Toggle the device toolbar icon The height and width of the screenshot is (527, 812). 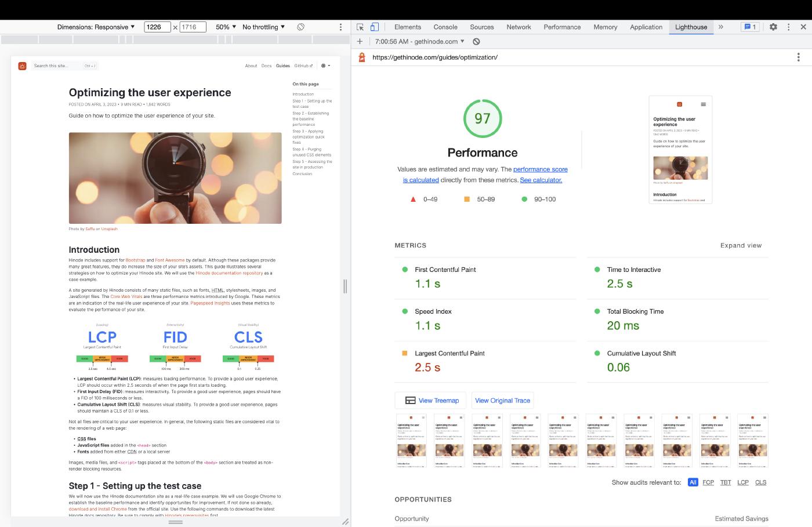tap(375, 27)
